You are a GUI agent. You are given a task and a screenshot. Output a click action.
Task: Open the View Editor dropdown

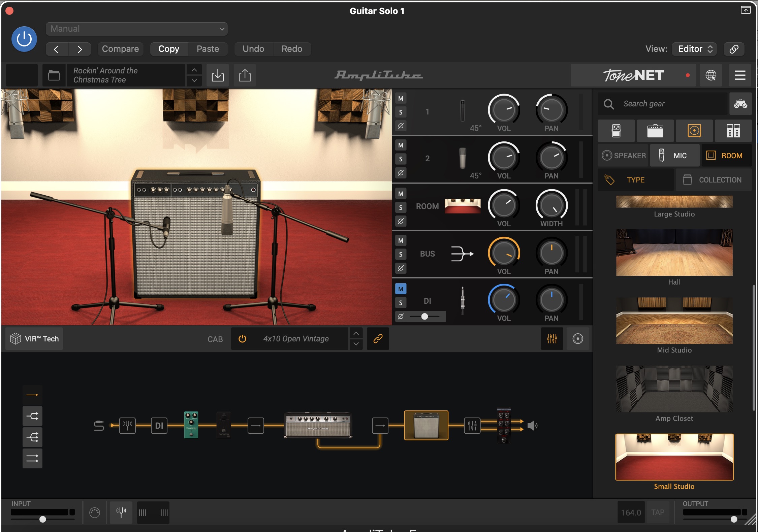point(694,49)
